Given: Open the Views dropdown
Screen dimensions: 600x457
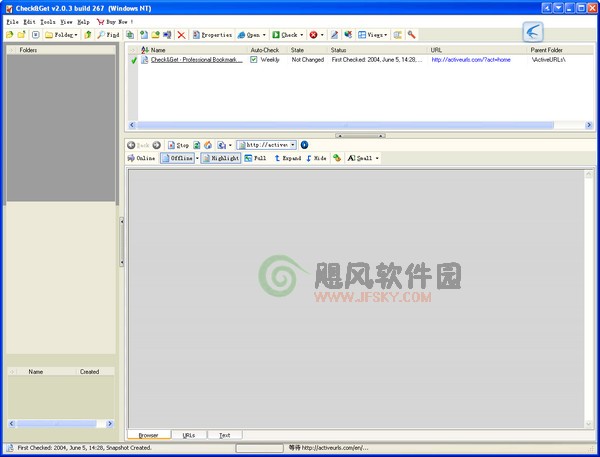Looking at the screenshot, I should click(373, 35).
